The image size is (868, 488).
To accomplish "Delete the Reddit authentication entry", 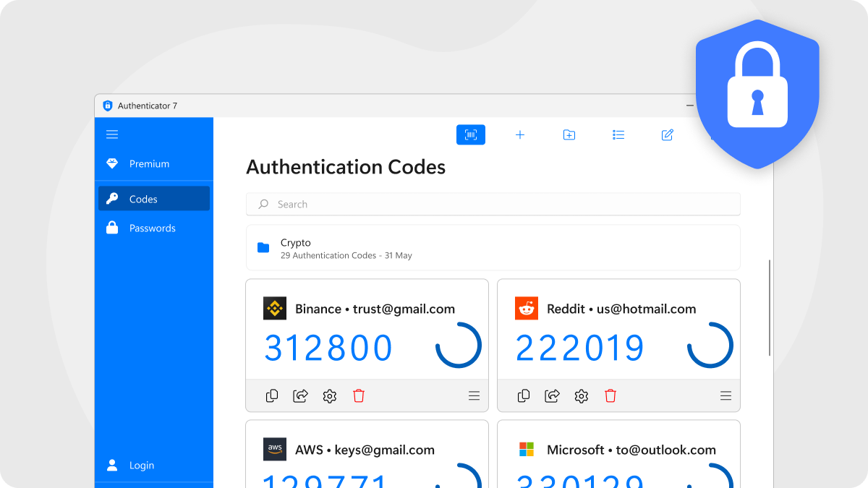I will [x=610, y=395].
